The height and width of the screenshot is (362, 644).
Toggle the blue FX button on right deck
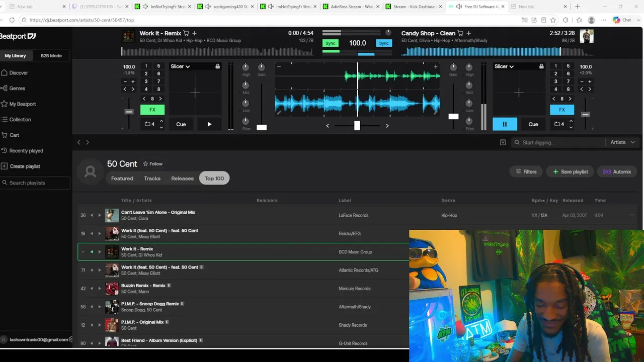click(x=562, y=110)
